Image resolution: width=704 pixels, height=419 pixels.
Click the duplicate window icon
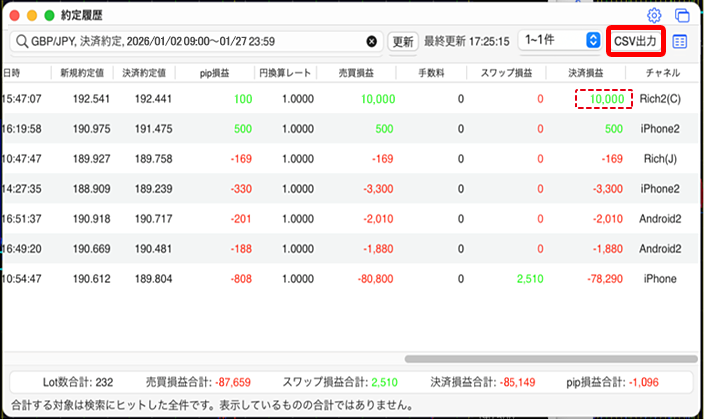pos(682,16)
